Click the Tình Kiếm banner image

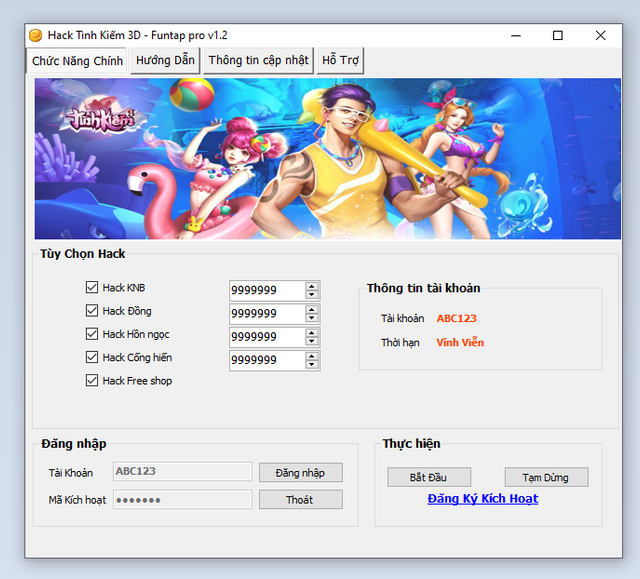click(328, 158)
